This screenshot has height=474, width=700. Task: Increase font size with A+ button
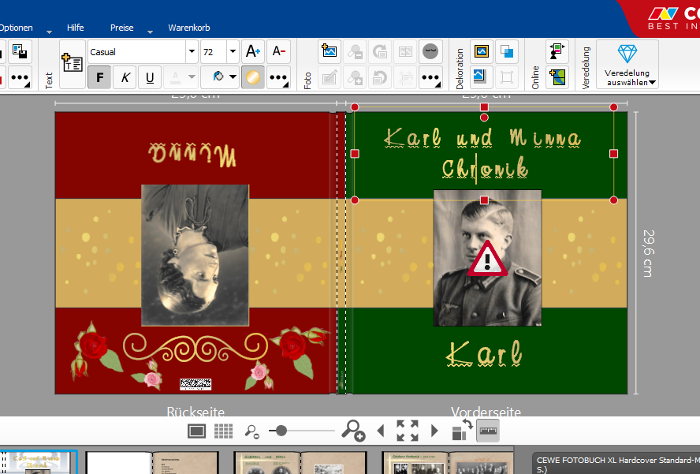(x=253, y=51)
